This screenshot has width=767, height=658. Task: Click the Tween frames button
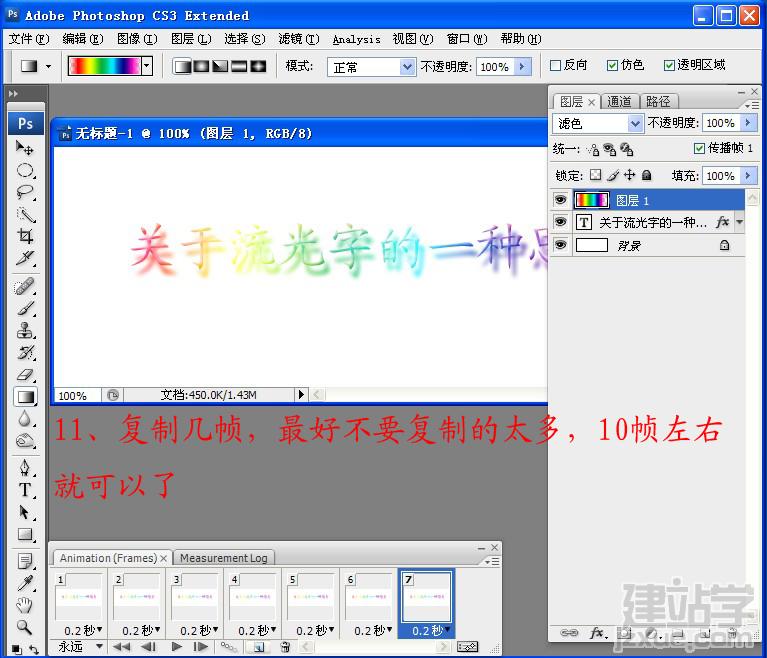(228, 647)
